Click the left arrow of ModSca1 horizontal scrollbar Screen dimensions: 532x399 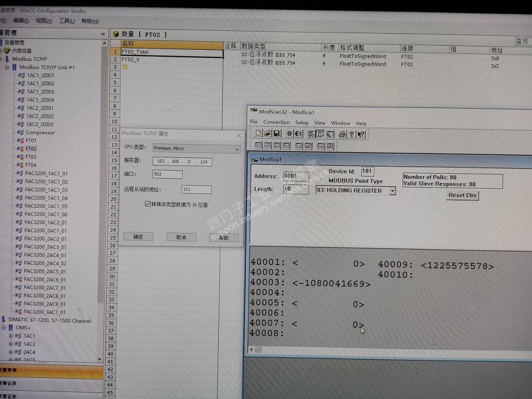(x=251, y=350)
